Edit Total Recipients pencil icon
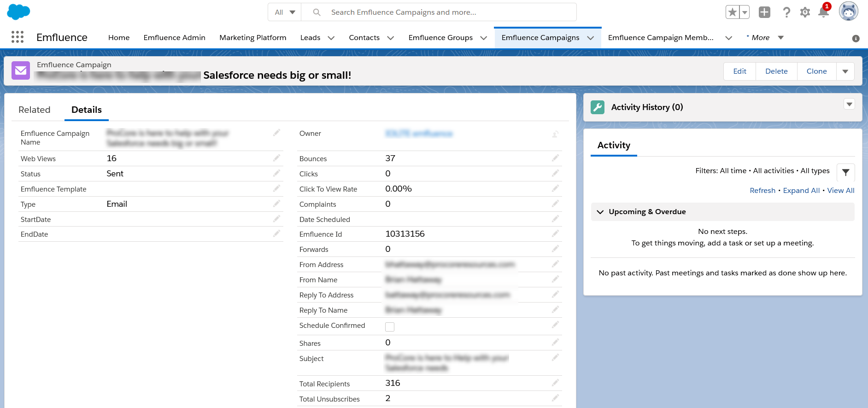This screenshot has height=408, width=868. coord(555,383)
